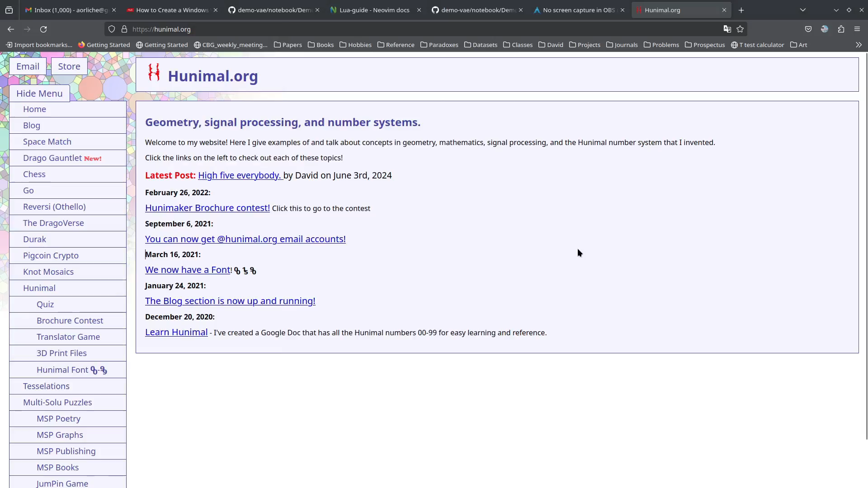Open the Hobbies bookmarks folder
This screenshot has height=488, width=868.
click(x=355, y=45)
